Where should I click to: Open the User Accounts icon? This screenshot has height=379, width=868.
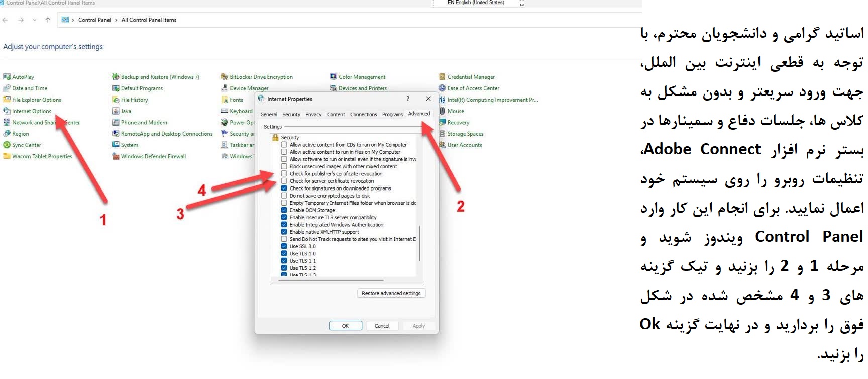[442, 145]
